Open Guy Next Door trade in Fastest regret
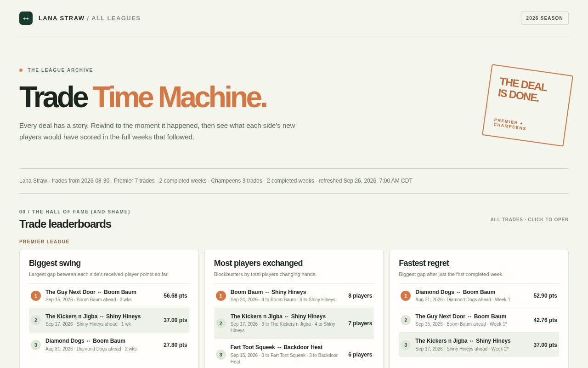This screenshot has height=368, width=588. pos(479,320)
